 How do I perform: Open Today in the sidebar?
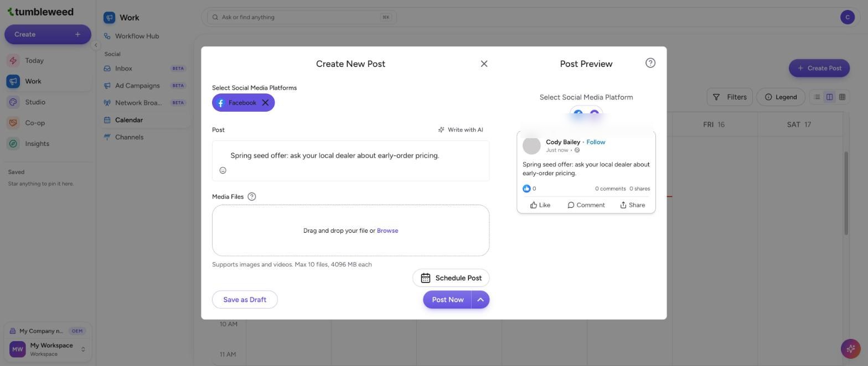tap(48, 60)
